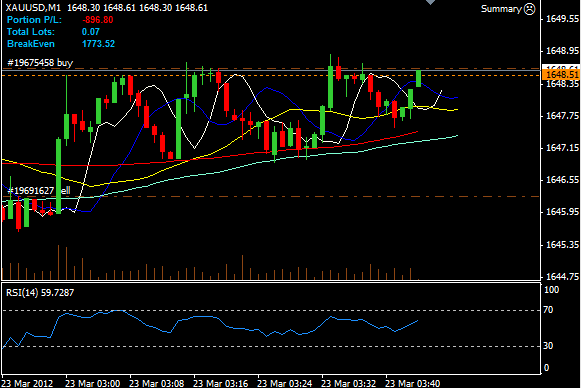
Task: Click the Portion P/L value -896.80
Action: pyautogui.click(x=97, y=20)
